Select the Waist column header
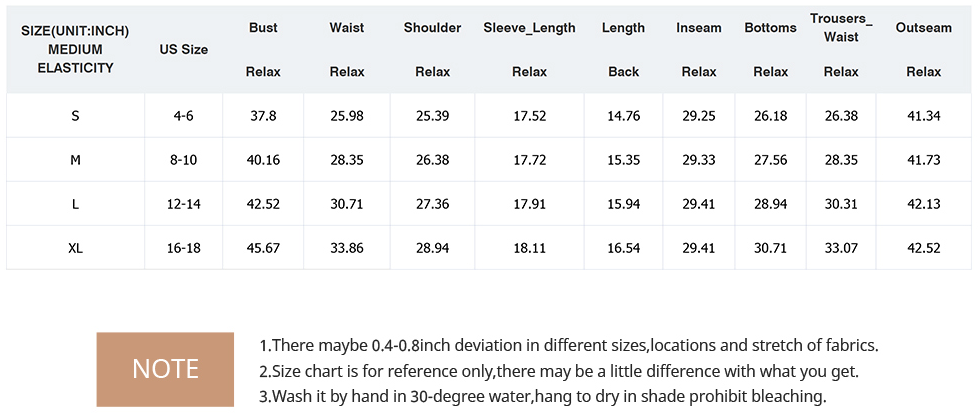 pos(347,28)
